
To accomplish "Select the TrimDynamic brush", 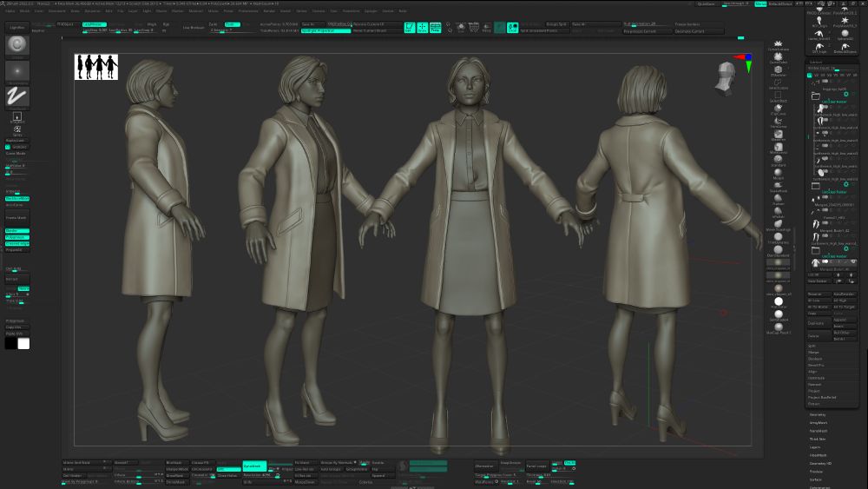I will pos(778,238).
